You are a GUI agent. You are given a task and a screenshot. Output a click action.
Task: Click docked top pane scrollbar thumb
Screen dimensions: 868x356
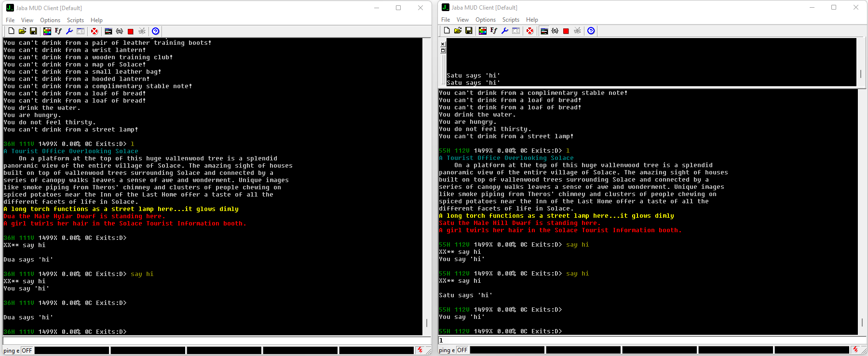tap(861, 74)
